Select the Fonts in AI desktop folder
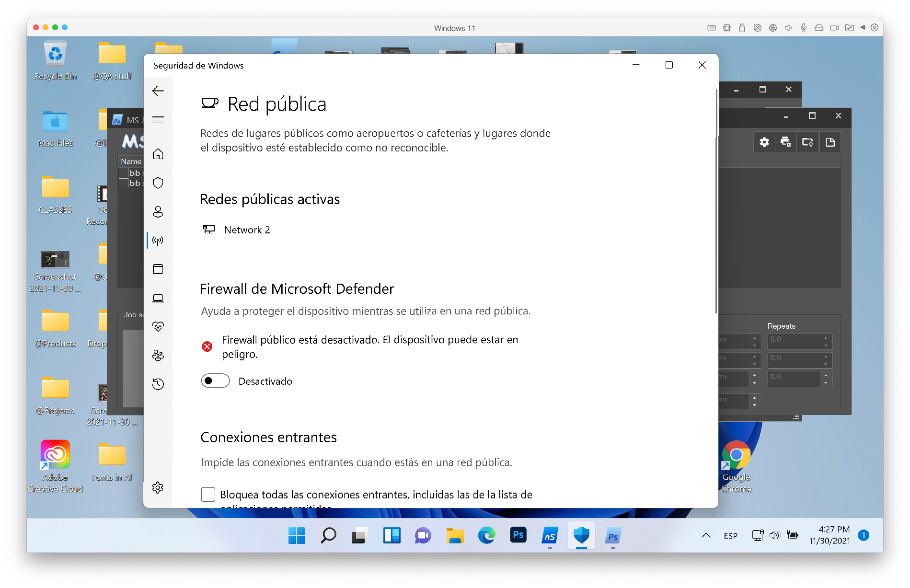 click(x=112, y=462)
